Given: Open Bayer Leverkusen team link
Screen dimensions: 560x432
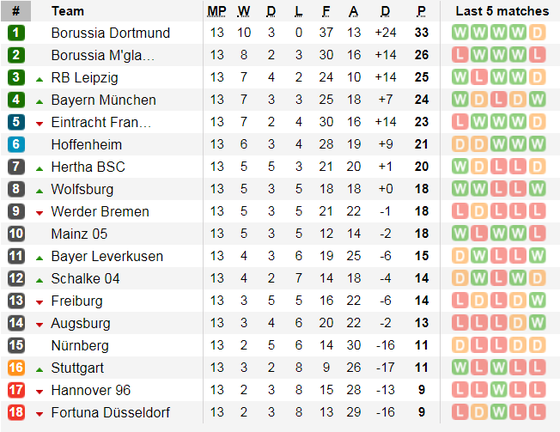Looking at the screenshot, I should (107, 256).
